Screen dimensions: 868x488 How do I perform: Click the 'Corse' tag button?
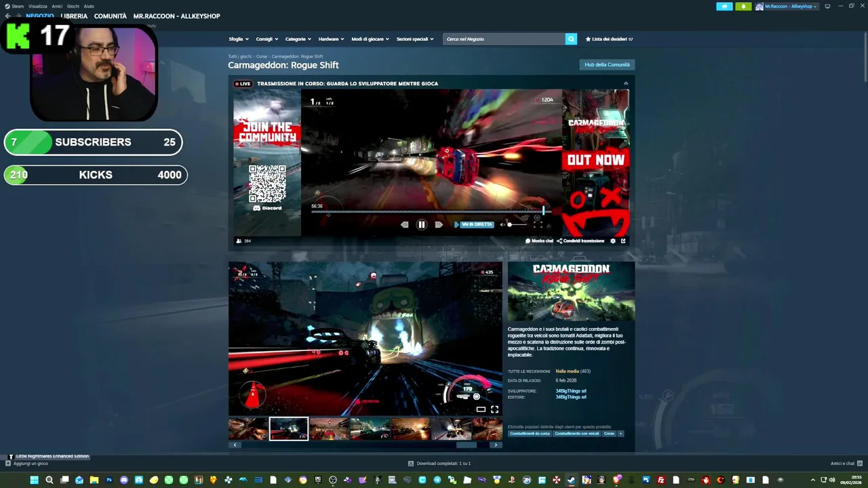609,434
